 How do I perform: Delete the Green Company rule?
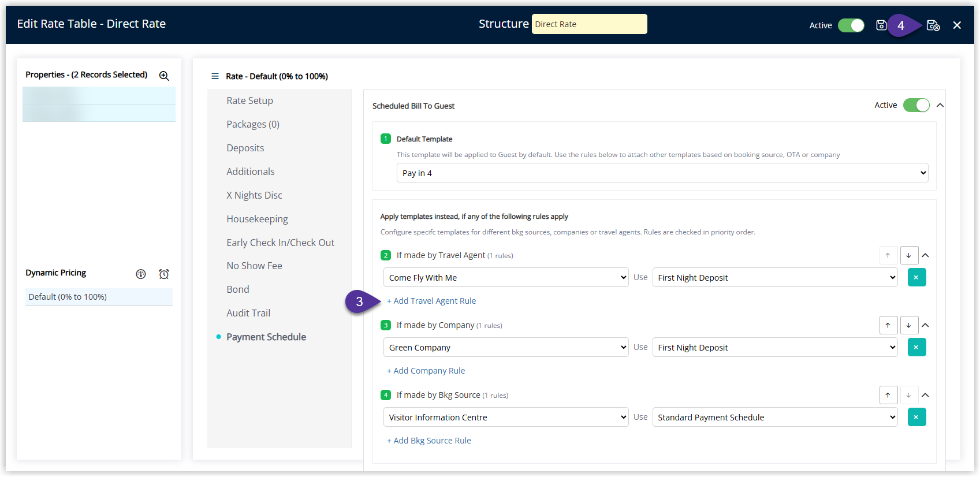pyautogui.click(x=916, y=347)
